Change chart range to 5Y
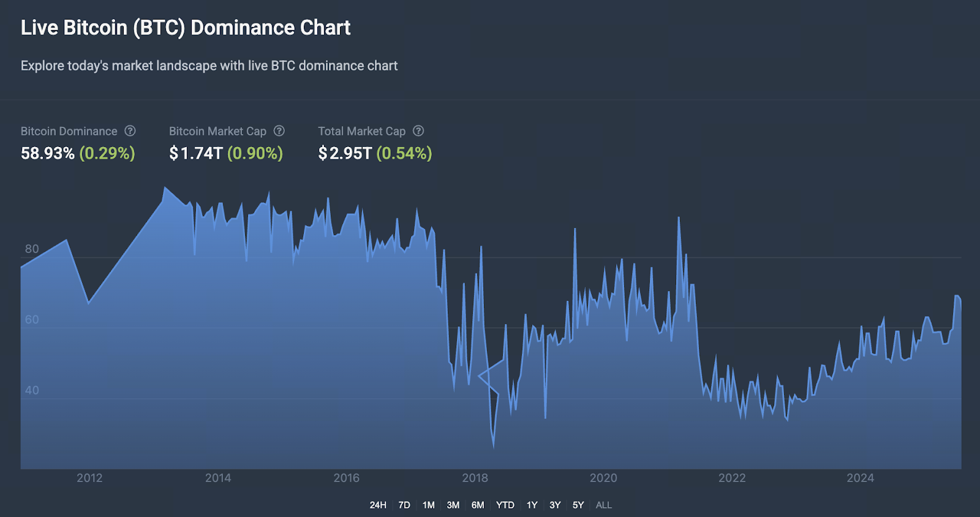 pos(578,505)
